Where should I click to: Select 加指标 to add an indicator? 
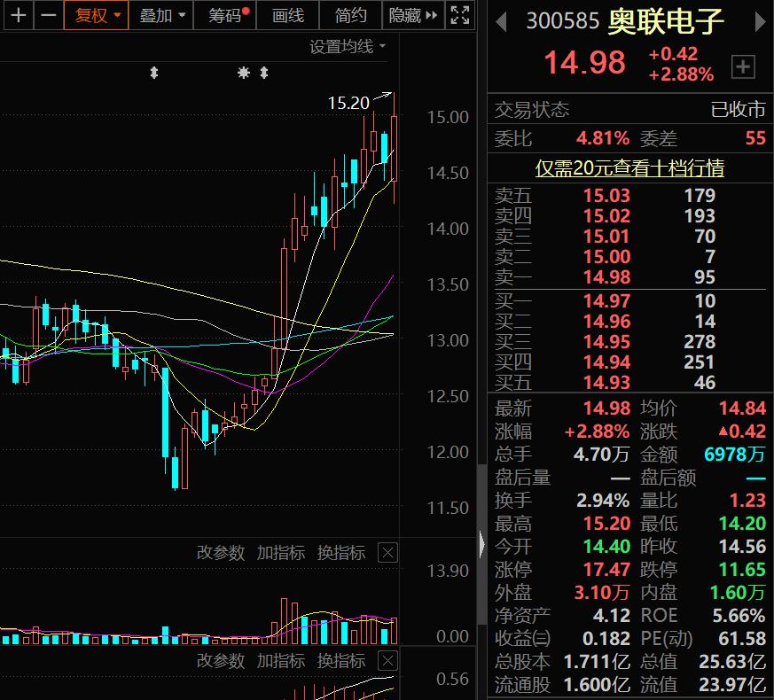(280, 552)
